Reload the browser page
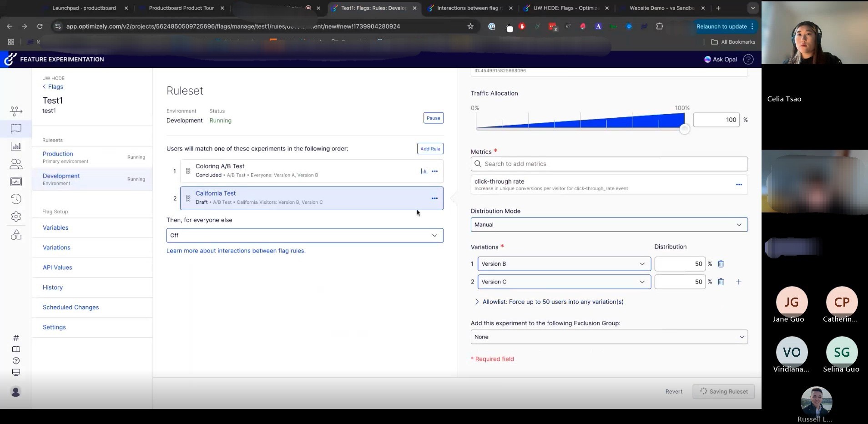The height and width of the screenshot is (424, 868). tap(40, 26)
